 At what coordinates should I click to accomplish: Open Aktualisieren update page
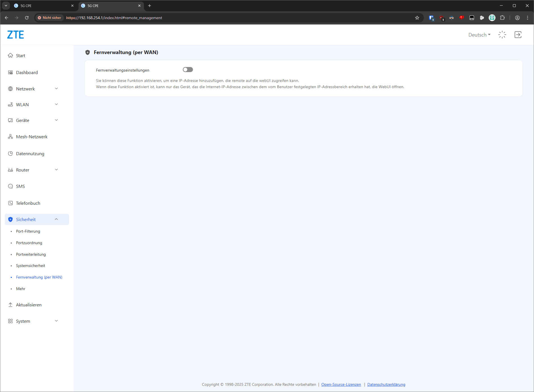[x=28, y=305]
